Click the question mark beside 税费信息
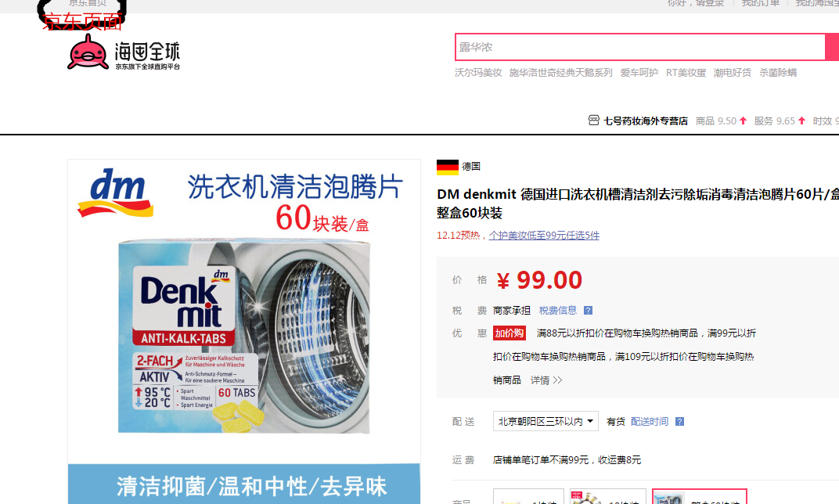 588,311
